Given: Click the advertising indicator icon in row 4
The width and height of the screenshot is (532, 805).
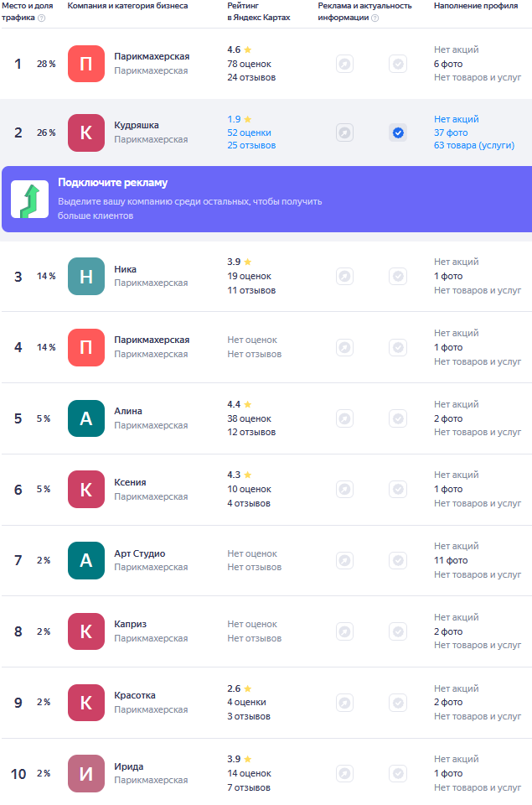Looking at the screenshot, I should [x=344, y=347].
